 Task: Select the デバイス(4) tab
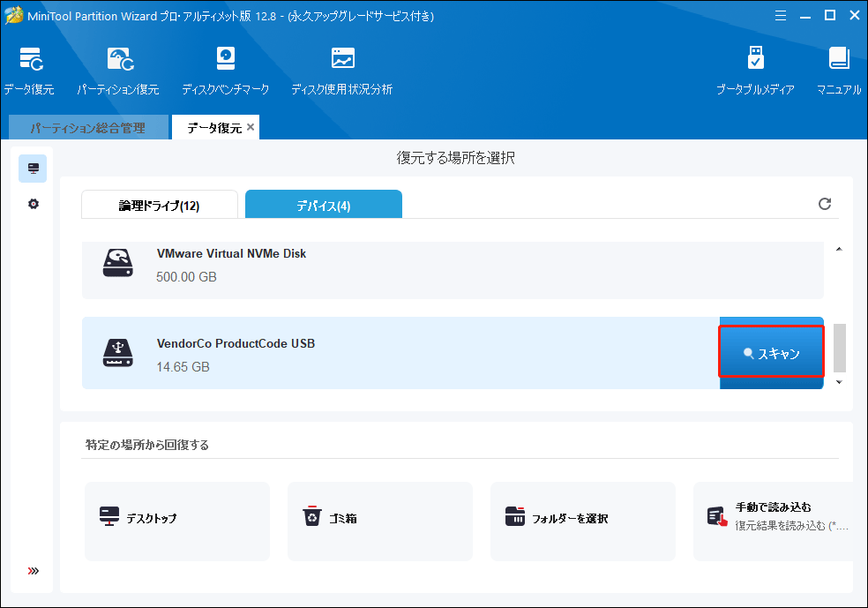tap(323, 205)
